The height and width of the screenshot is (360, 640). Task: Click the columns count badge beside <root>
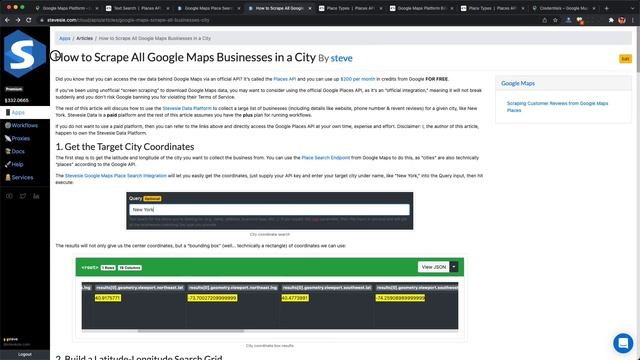tap(130, 268)
